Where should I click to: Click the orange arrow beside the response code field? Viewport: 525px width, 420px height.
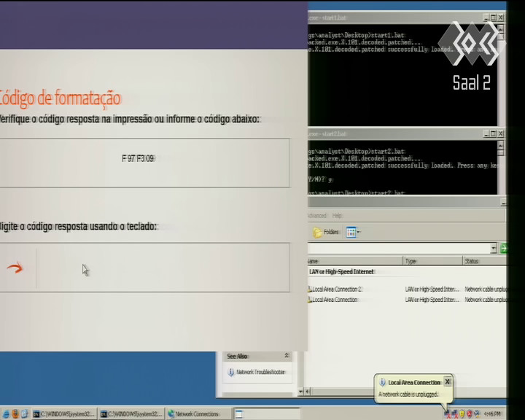(15, 268)
